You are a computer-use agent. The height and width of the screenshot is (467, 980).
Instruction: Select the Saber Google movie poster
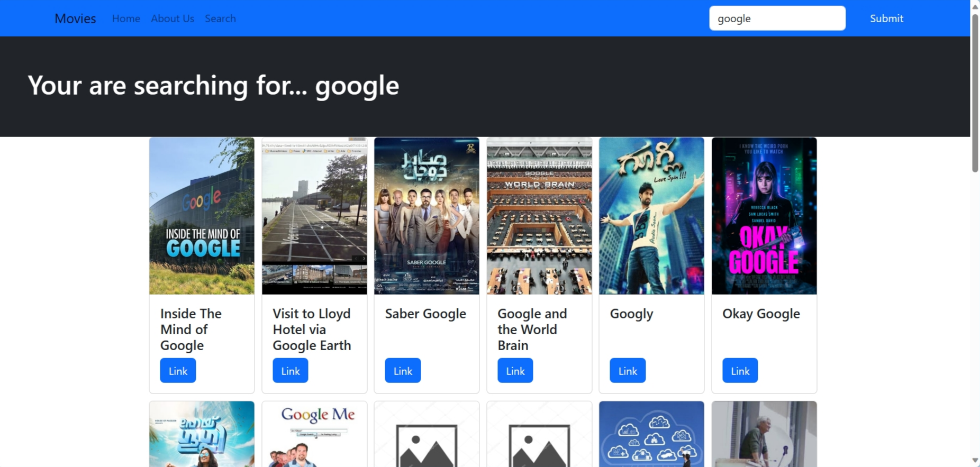coord(427,216)
